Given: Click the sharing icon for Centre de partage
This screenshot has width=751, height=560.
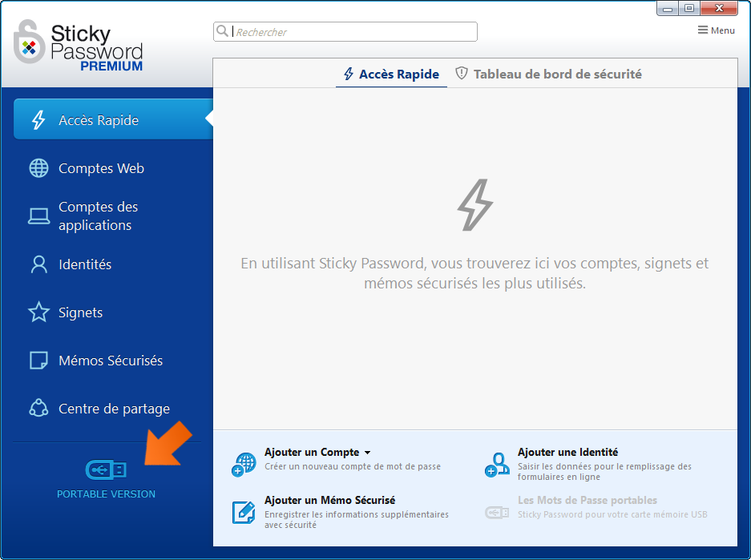Looking at the screenshot, I should point(38,409).
